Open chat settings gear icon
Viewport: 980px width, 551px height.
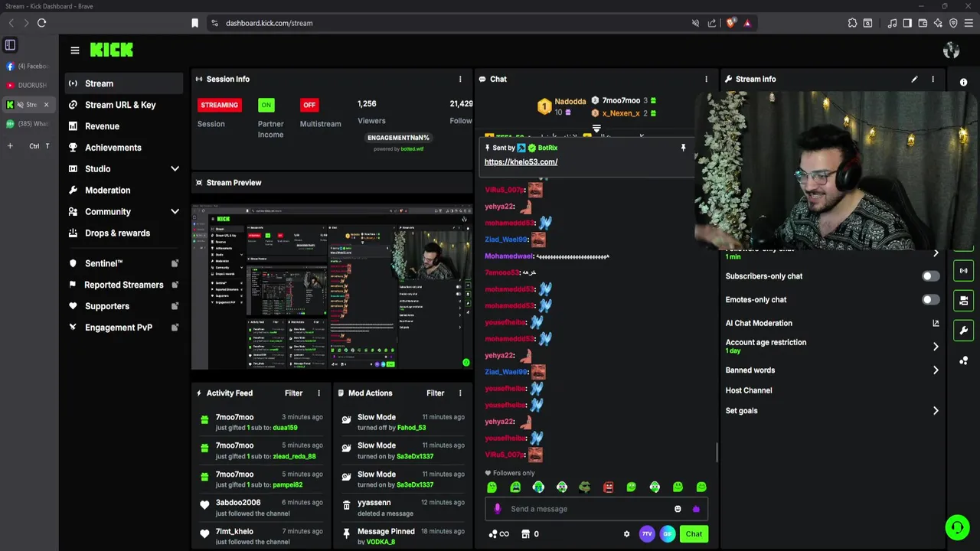(626, 534)
